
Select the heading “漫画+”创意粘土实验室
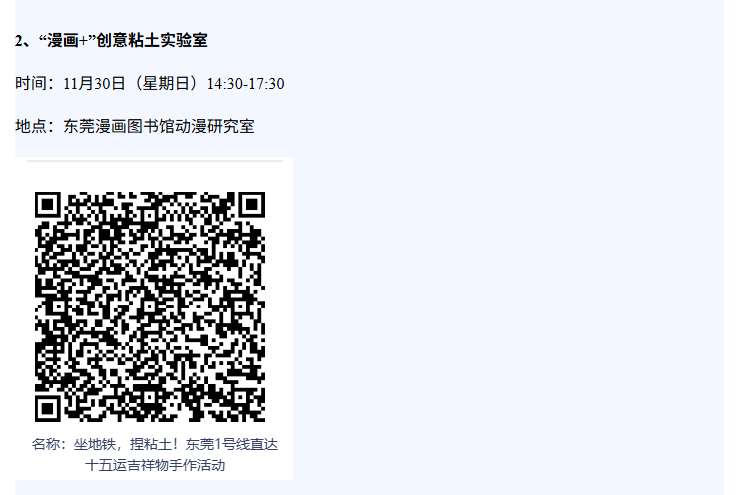pyautogui.click(x=123, y=40)
